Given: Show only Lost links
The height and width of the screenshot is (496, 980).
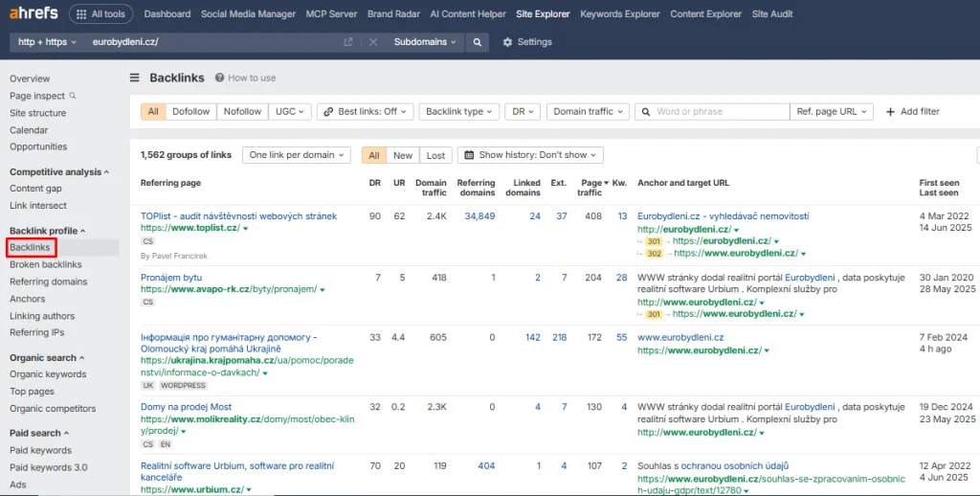Looking at the screenshot, I should pos(435,155).
